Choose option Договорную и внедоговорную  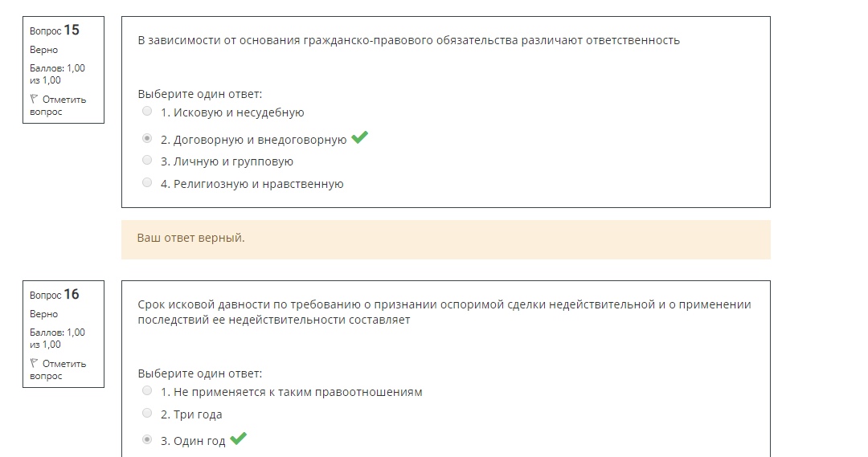147,138
